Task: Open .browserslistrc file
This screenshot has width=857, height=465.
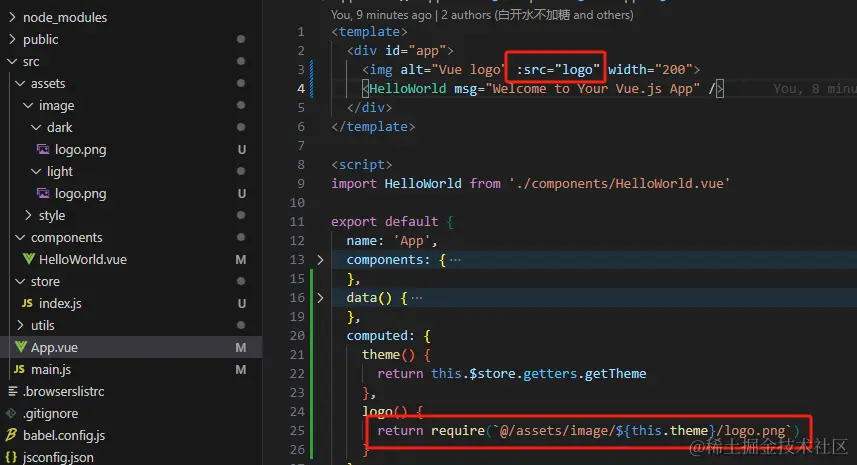Action: [63, 391]
